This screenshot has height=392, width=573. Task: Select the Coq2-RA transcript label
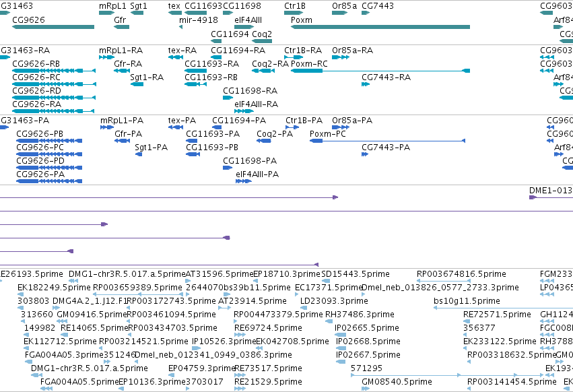pyautogui.click(x=270, y=63)
